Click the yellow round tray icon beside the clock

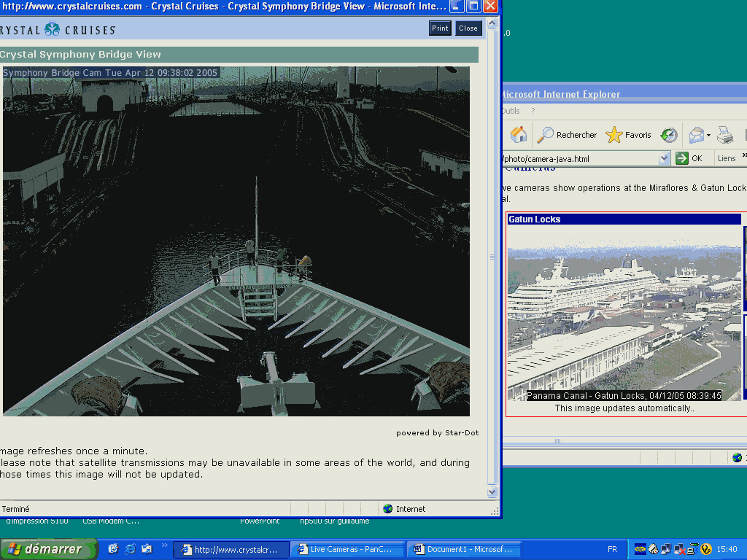[706, 549]
